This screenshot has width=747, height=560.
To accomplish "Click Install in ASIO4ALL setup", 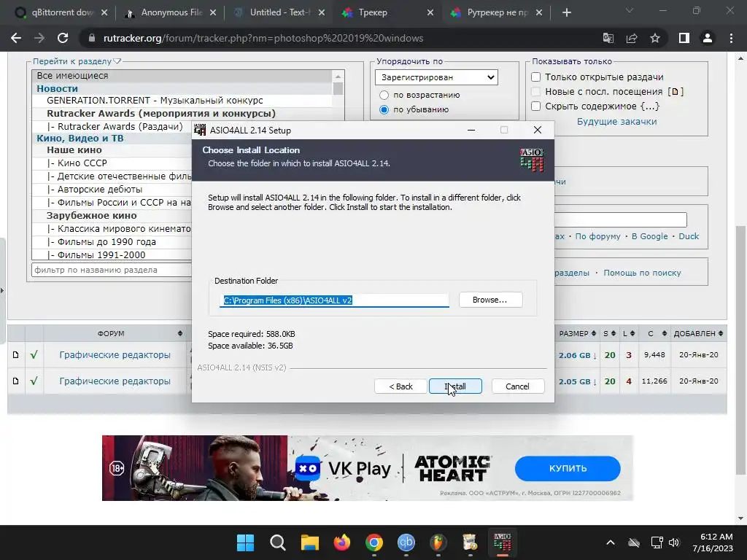I will (x=455, y=386).
